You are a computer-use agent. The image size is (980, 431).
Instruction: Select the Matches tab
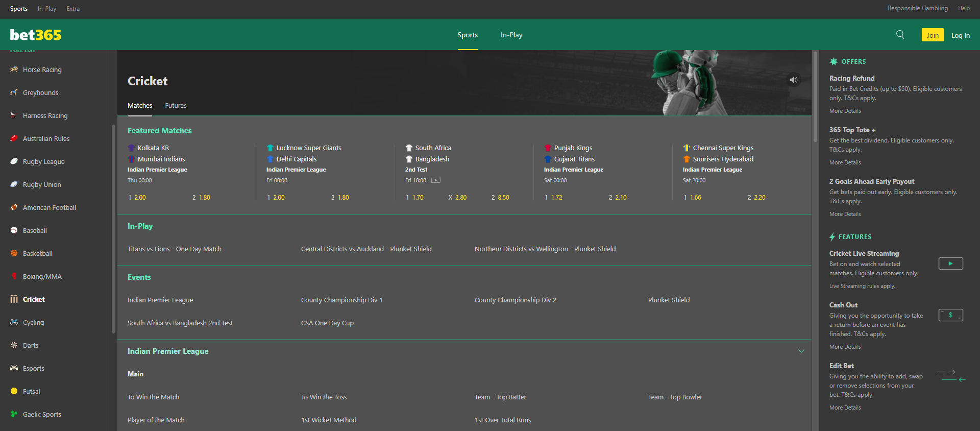140,106
